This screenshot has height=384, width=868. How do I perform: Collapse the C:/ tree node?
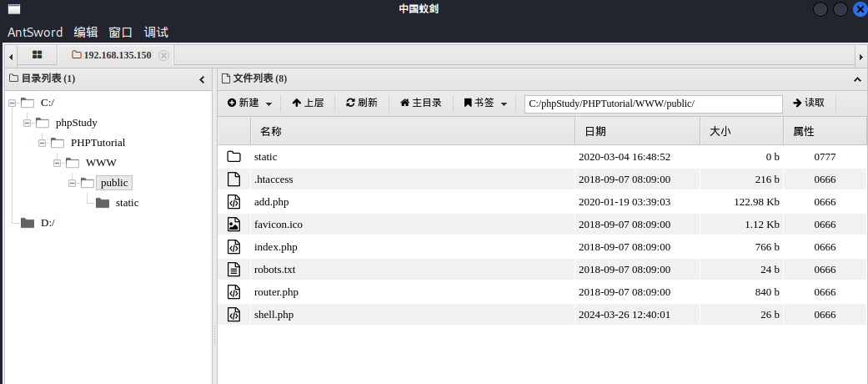(x=13, y=103)
